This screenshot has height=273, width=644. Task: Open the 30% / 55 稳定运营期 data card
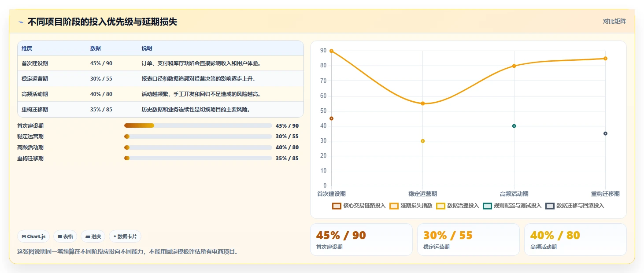click(x=468, y=240)
